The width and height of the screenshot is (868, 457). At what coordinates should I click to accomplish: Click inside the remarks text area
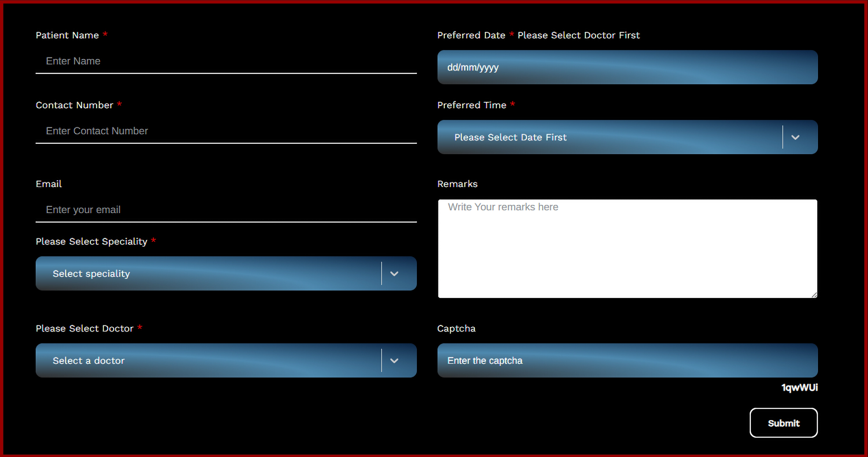click(x=627, y=249)
